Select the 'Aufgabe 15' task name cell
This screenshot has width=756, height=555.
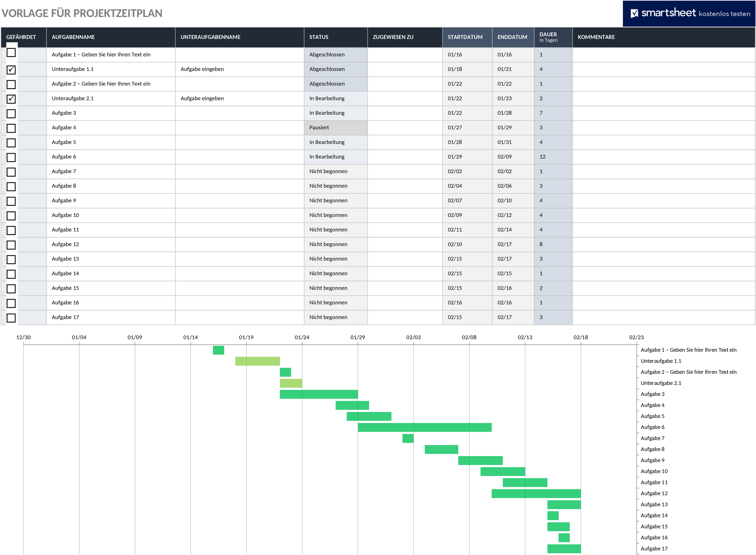click(111, 288)
